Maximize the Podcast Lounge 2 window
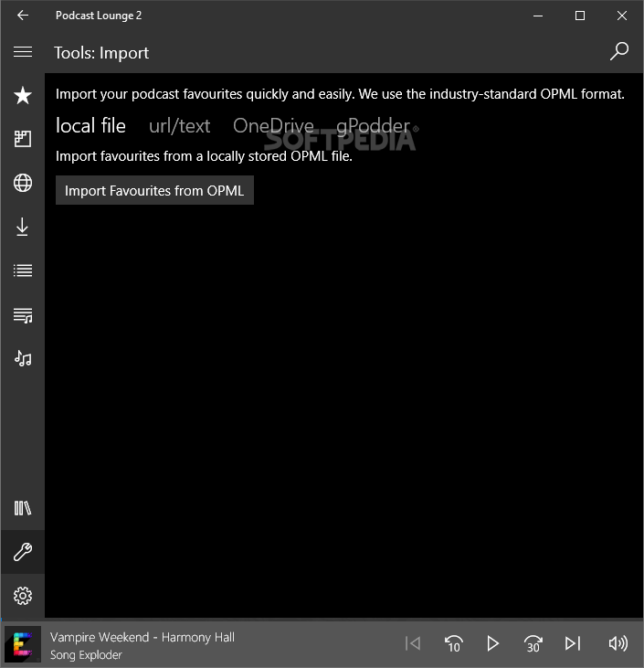644x668 pixels. pyautogui.click(x=580, y=16)
